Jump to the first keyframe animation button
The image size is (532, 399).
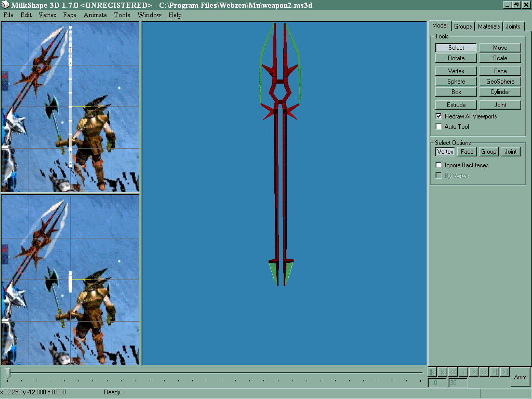(x=432, y=372)
